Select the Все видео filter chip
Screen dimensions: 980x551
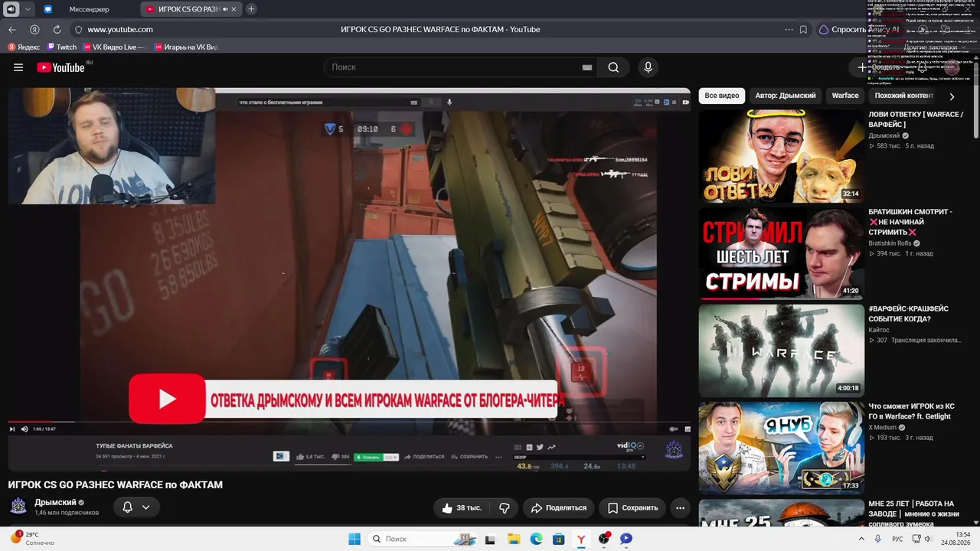[x=722, y=96]
